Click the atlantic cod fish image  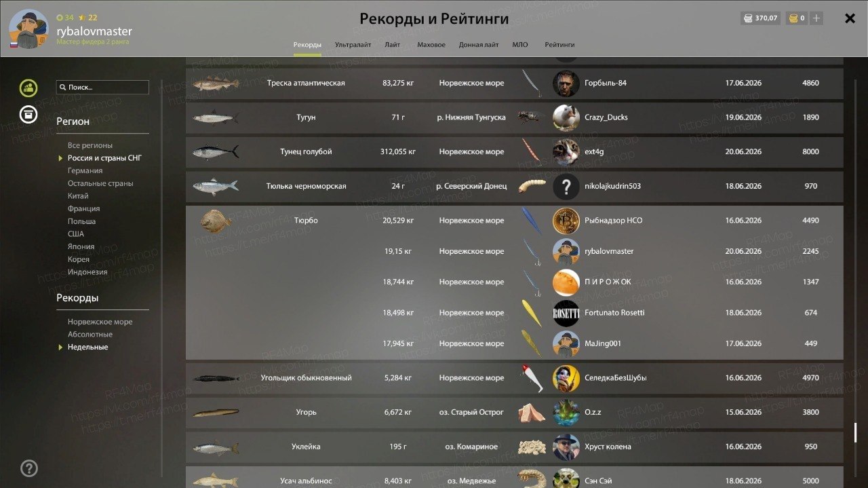point(216,83)
